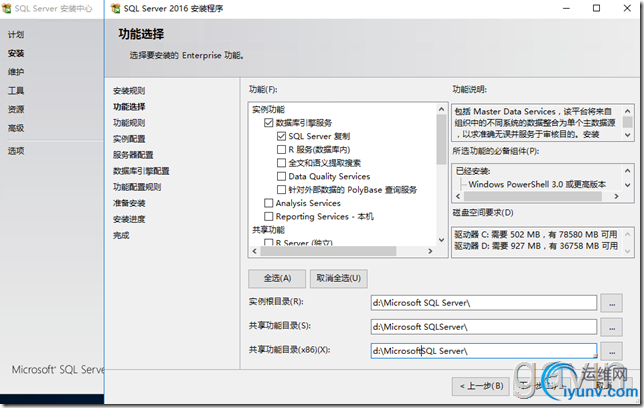The image size is (644, 408).
Task: Open 维护 in 安装中心 sidebar
Action: point(16,72)
